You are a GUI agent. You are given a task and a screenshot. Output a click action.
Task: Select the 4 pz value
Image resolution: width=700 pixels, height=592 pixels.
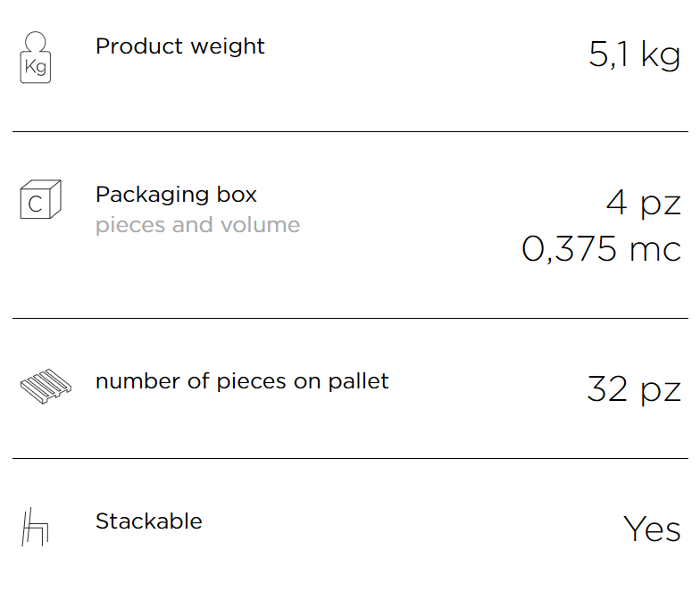pyautogui.click(x=643, y=204)
